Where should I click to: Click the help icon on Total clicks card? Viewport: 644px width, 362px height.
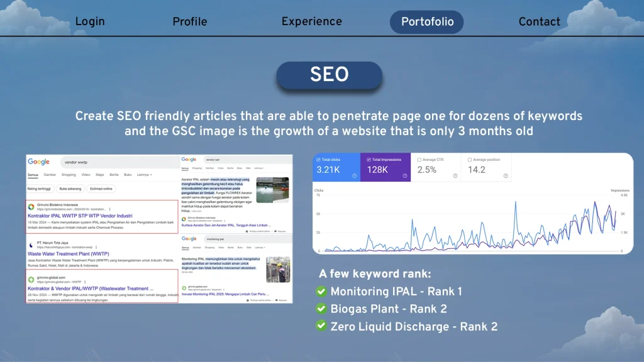click(x=355, y=176)
